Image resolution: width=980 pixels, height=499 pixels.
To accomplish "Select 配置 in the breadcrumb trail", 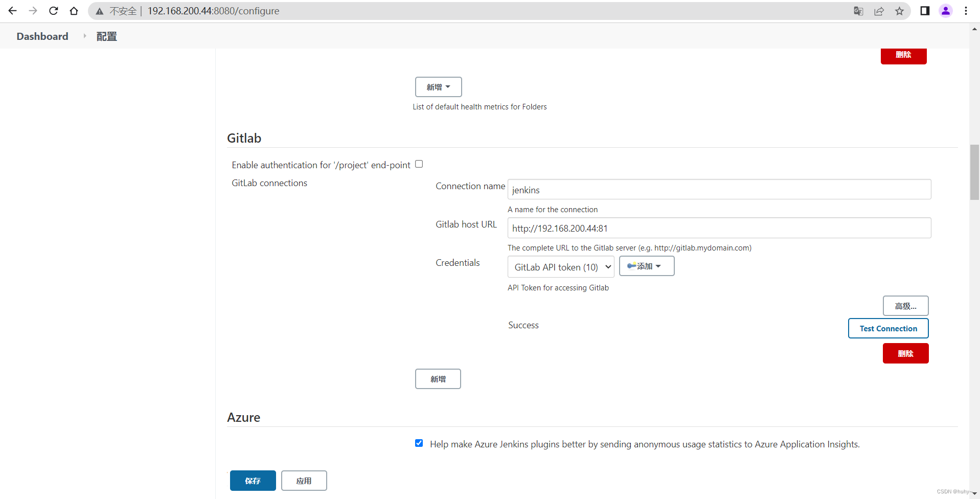I will (x=106, y=36).
